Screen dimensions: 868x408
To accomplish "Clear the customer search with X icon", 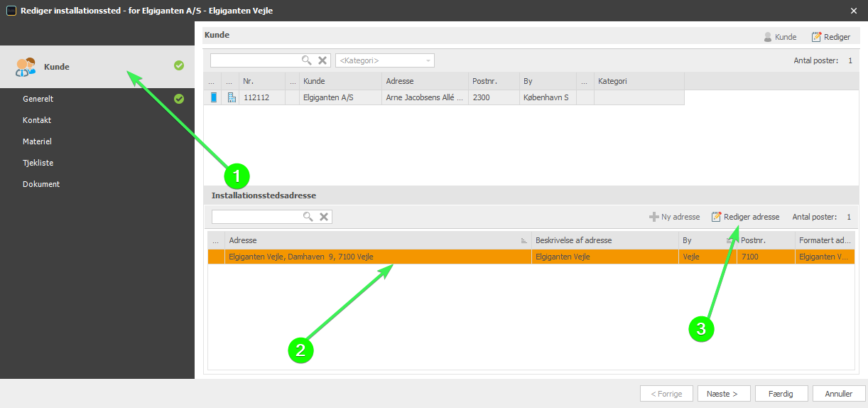I will pos(322,60).
